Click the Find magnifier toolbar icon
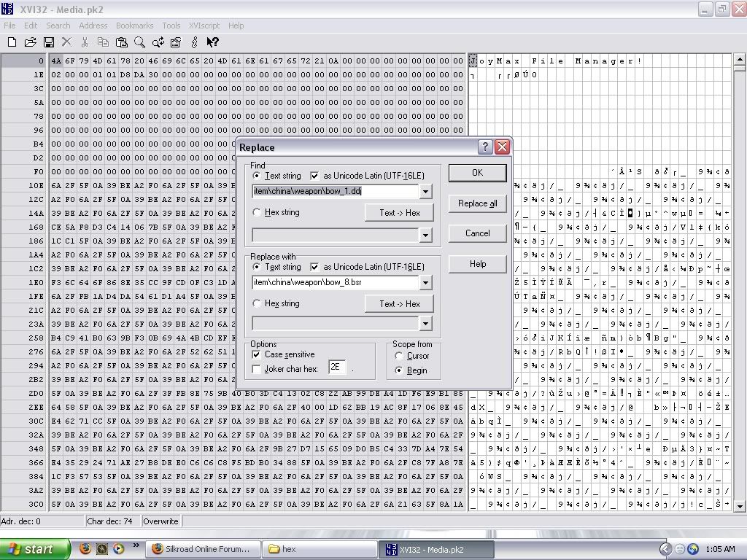The width and height of the screenshot is (747, 560). [139, 42]
